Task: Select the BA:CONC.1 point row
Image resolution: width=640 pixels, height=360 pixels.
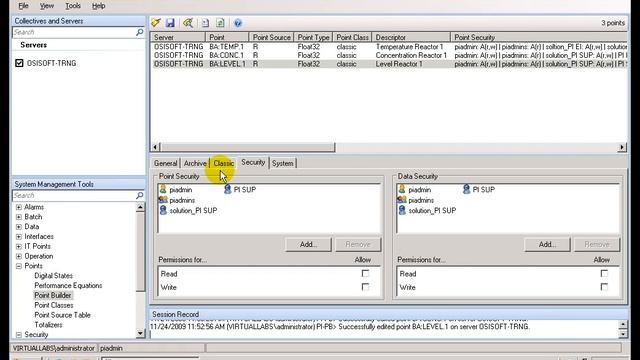Action: (389, 55)
